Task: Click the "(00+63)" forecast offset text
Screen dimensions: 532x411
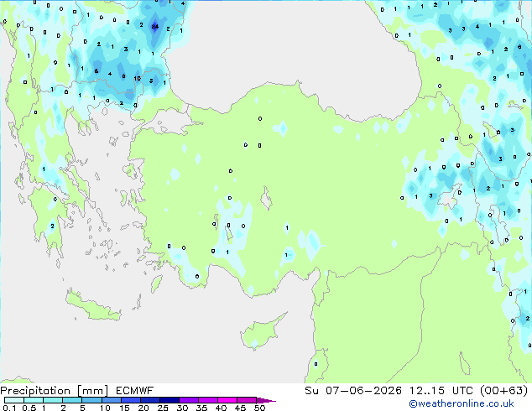Action: [503, 391]
